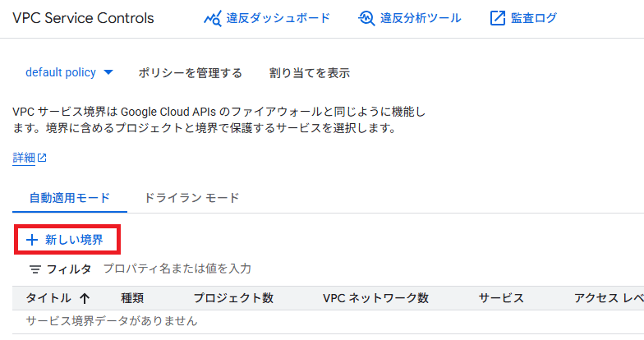Click the violation dashboard chart icon
This screenshot has height=340, width=644.
(x=212, y=18)
